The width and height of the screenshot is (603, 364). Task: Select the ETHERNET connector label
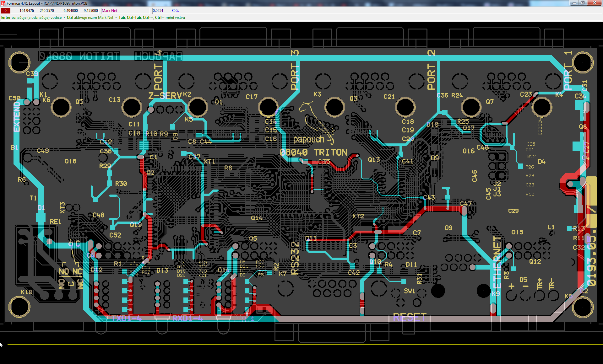pyautogui.click(x=497, y=262)
